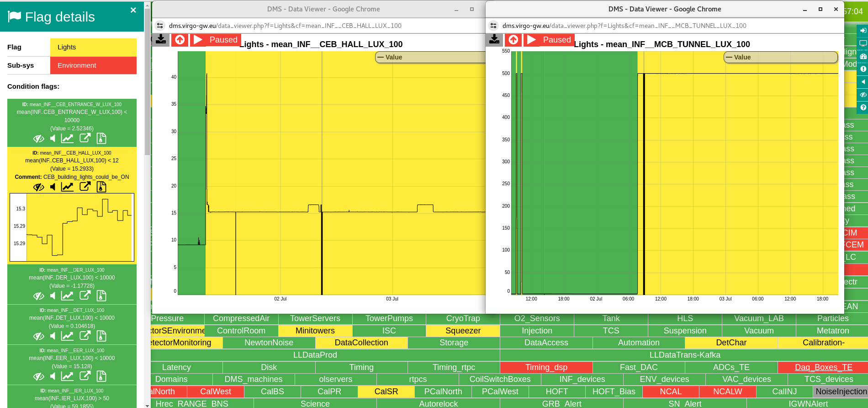Screen dimensions: 868x408
Task: Select the red Environment sub-sys cell
Action: tap(93, 65)
